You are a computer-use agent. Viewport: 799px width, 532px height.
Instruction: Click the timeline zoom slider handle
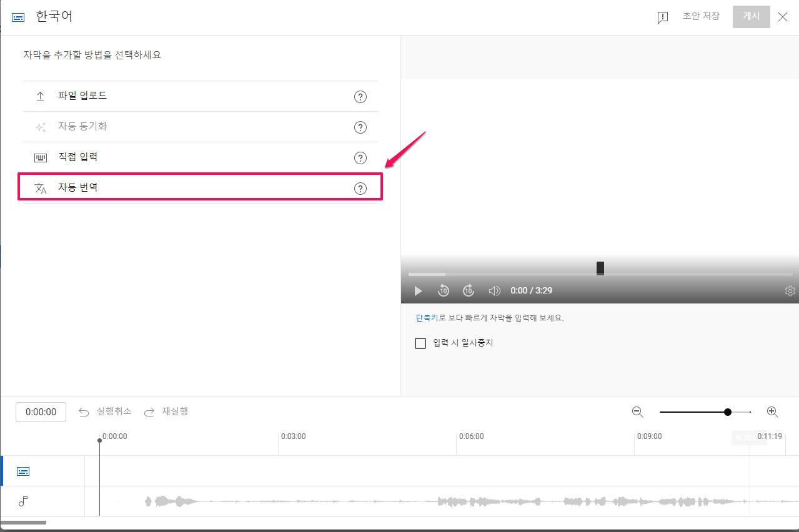[x=728, y=411]
